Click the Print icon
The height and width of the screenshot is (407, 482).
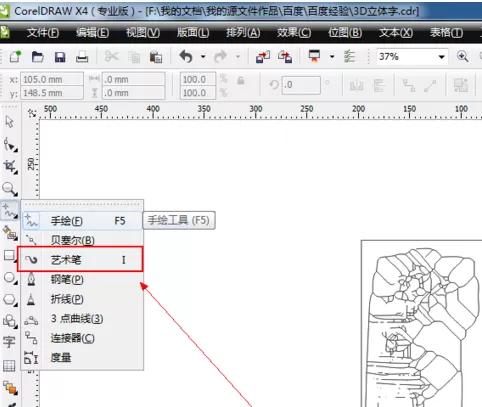pyautogui.click(x=82, y=57)
